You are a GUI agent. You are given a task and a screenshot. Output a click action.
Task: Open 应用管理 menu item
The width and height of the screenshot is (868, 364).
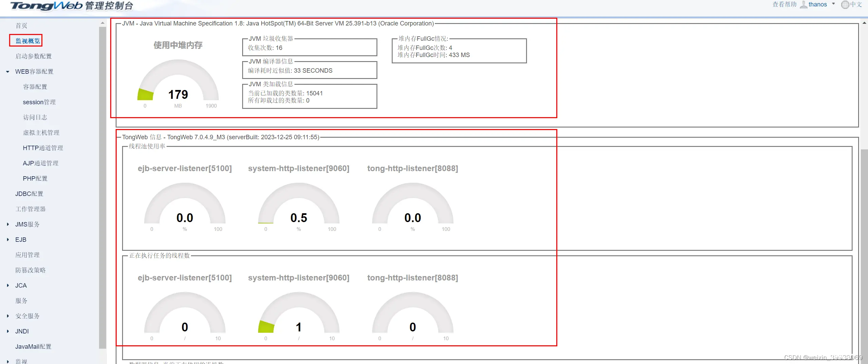(27, 255)
